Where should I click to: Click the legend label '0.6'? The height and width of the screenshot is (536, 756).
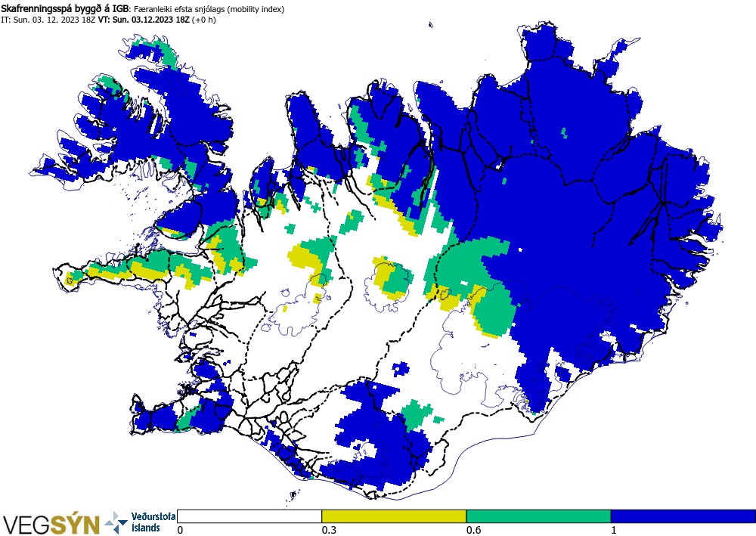(473, 530)
